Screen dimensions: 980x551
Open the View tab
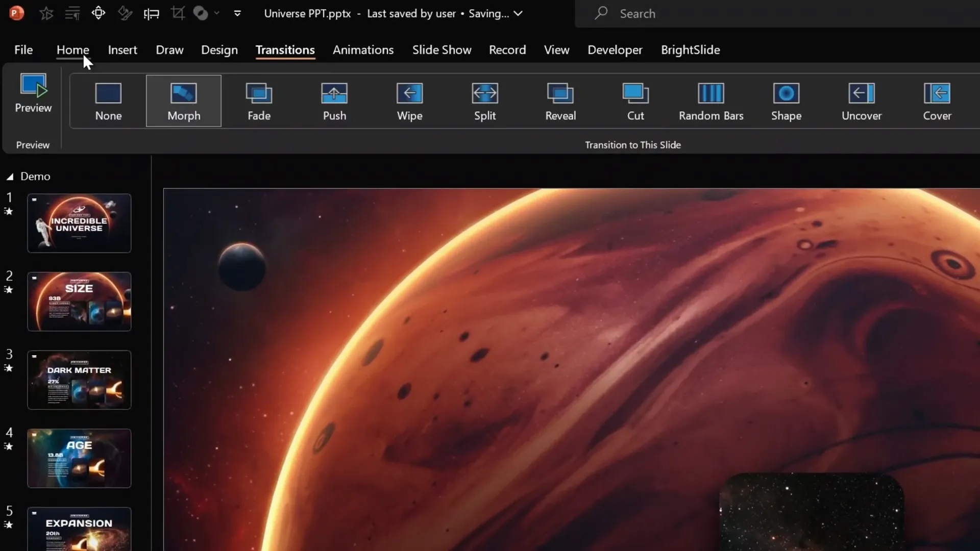(556, 50)
